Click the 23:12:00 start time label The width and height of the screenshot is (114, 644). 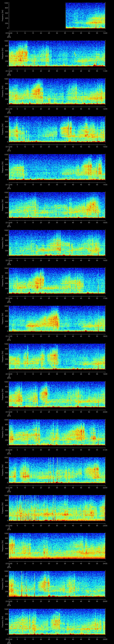(x=9, y=147)
